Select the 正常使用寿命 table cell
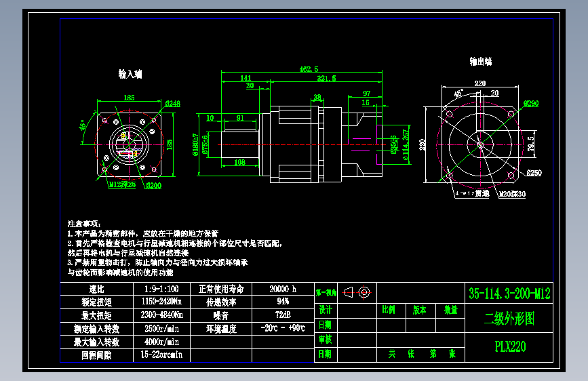The width and height of the screenshot is (588, 381). tap(221, 289)
